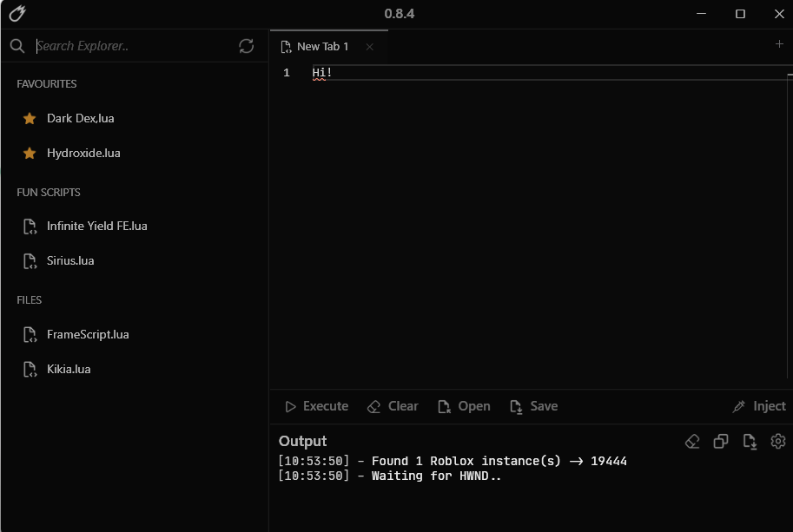Click the script file icon on New Tab 1
This screenshot has height=532, width=793.
click(286, 47)
